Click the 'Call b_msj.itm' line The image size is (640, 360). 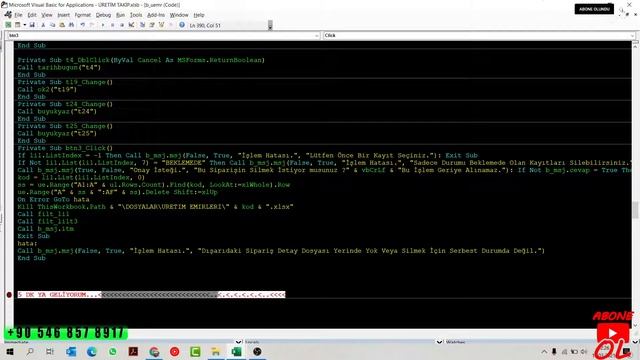click(46, 229)
